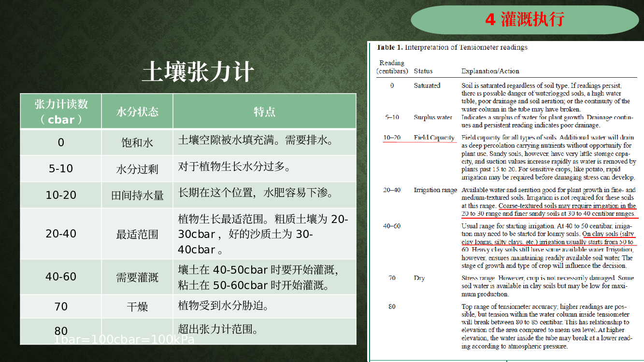Click the "4 灌溉执行" section title badge
Viewport: 644px width, 362px height.
(x=525, y=20)
